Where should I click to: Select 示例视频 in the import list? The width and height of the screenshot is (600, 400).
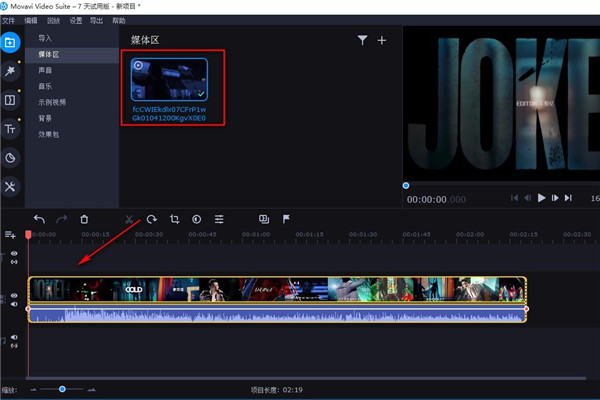point(52,102)
